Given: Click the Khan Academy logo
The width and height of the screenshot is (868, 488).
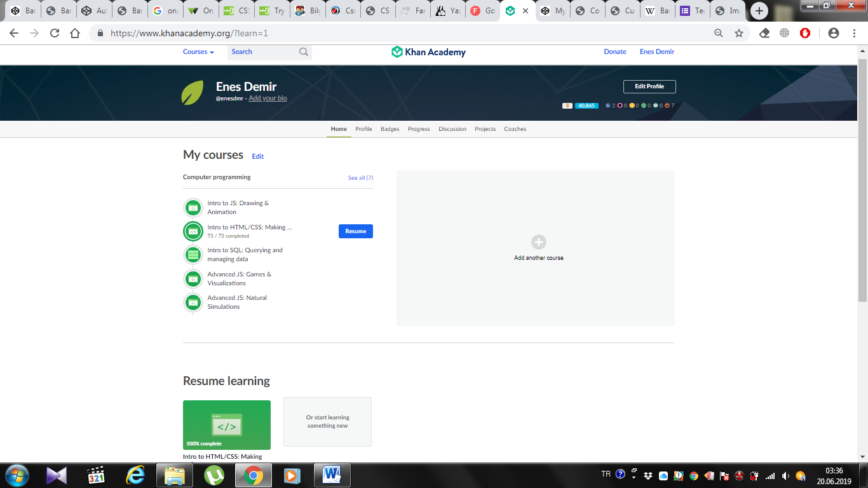Looking at the screenshot, I should [429, 52].
